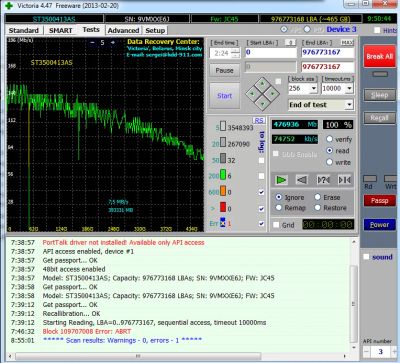Click the rewind scan direction icon

[x=302, y=180]
